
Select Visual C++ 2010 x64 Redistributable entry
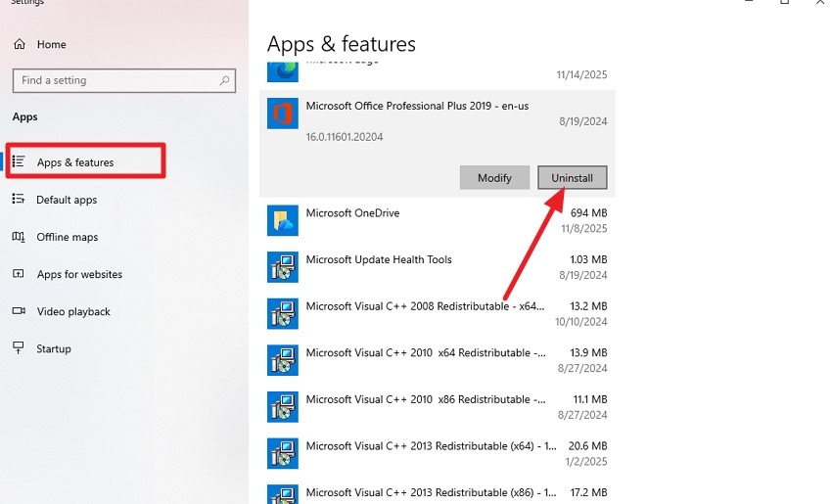click(426, 352)
